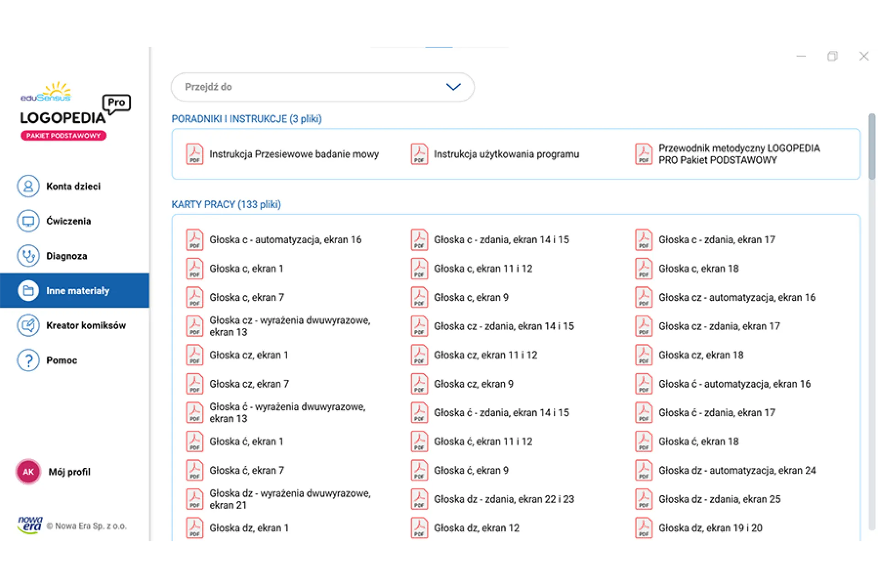Click PDF icon next to Głoska cz, ekran 18
Viewport: 878px width, 588px height.
(643, 355)
